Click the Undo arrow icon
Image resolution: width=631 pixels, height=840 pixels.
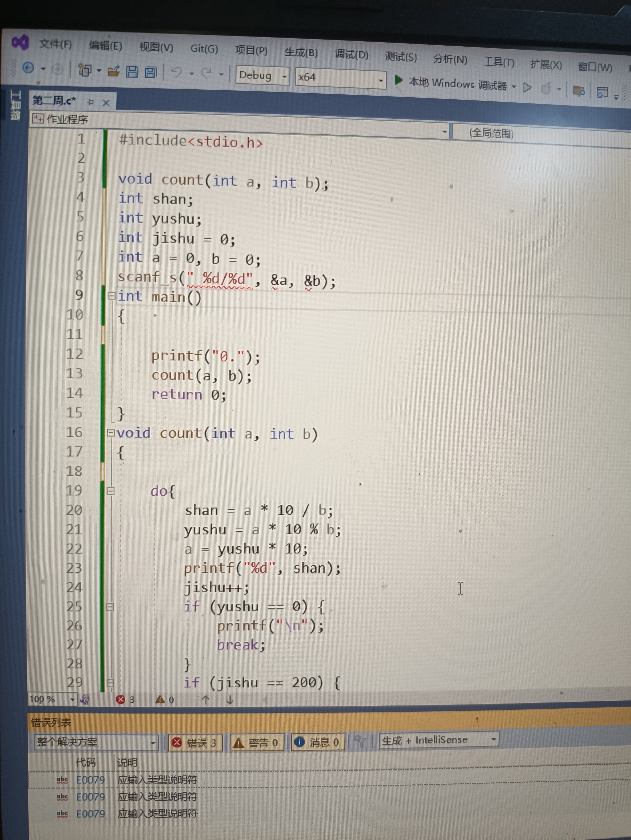tap(176, 72)
